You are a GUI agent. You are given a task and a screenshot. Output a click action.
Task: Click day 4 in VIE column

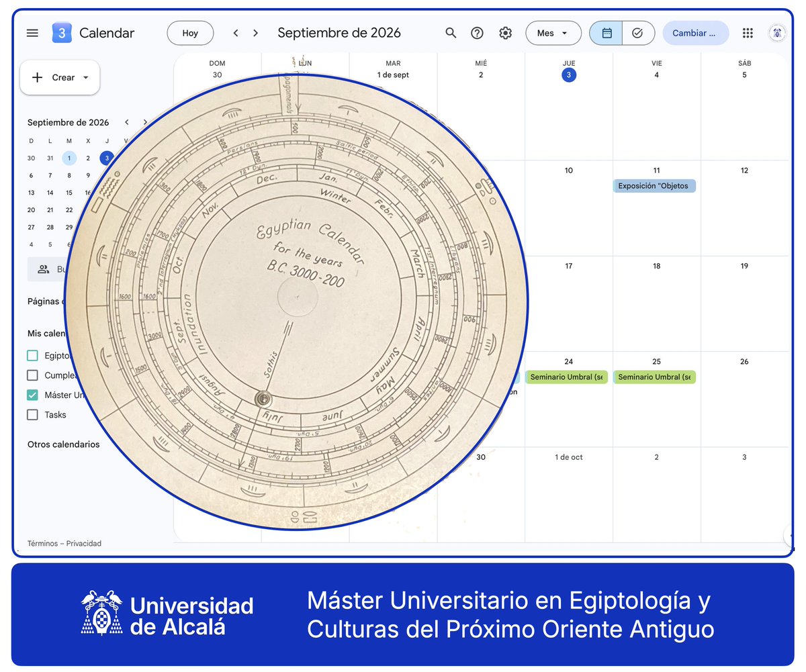coord(656,75)
